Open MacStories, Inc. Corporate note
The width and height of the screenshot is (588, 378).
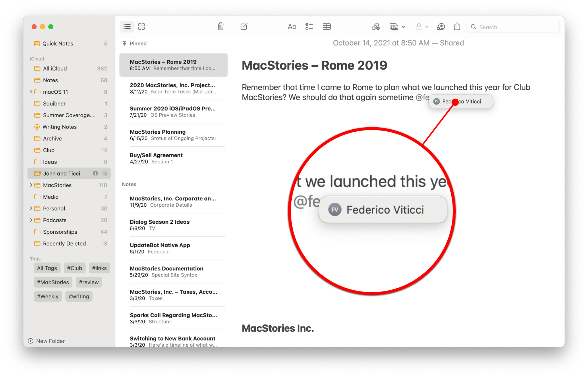173,202
